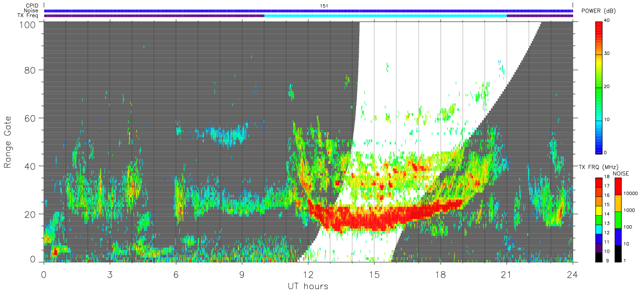Image resolution: width=644 pixels, height=297 pixels.
Task: Click the '100' Range Gate tick label
Action: 27,25
